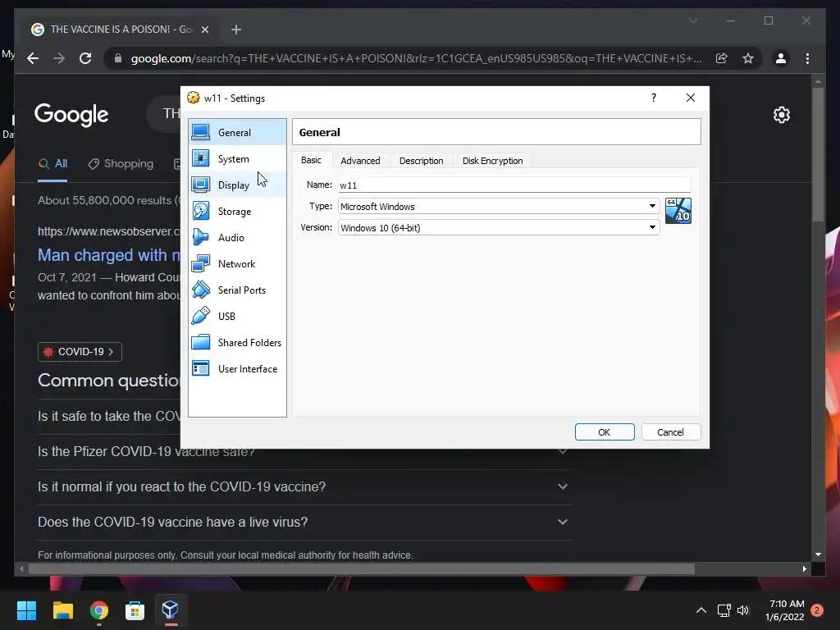Open the Display settings category
The width and height of the screenshot is (840, 630).
237,185
